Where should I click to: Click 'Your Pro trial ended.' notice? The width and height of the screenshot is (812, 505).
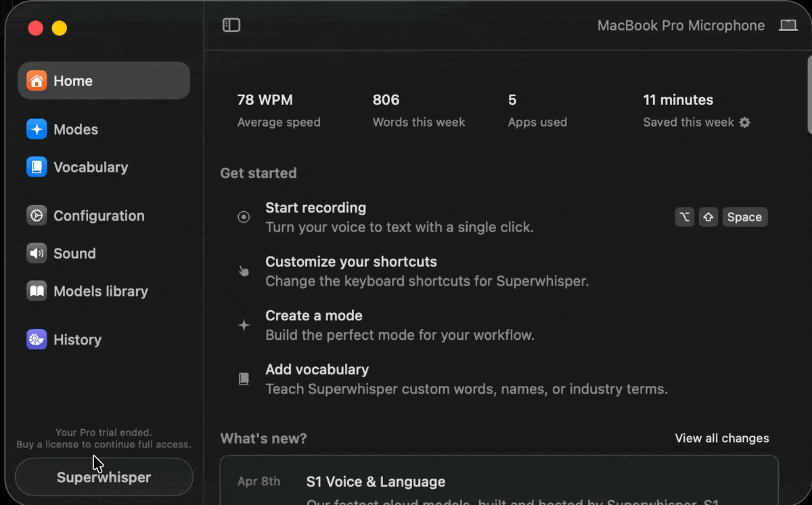pyautogui.click(x=104, y=433)
